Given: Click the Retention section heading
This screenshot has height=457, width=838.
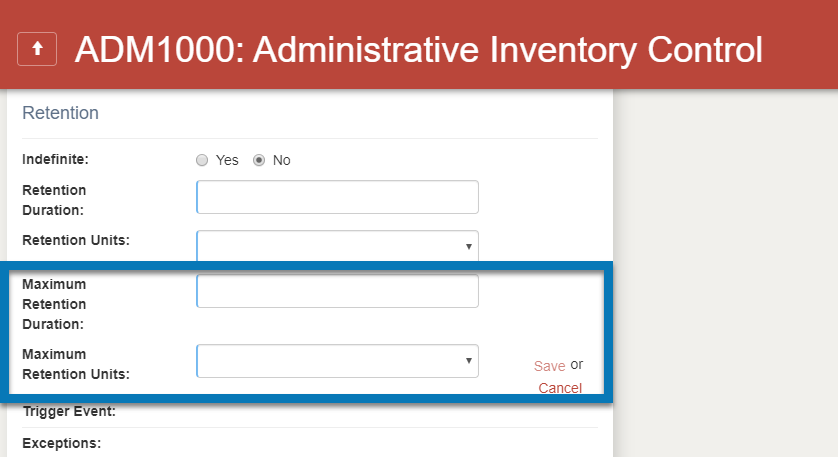Looking at the screenshot, I should (60, 113).
